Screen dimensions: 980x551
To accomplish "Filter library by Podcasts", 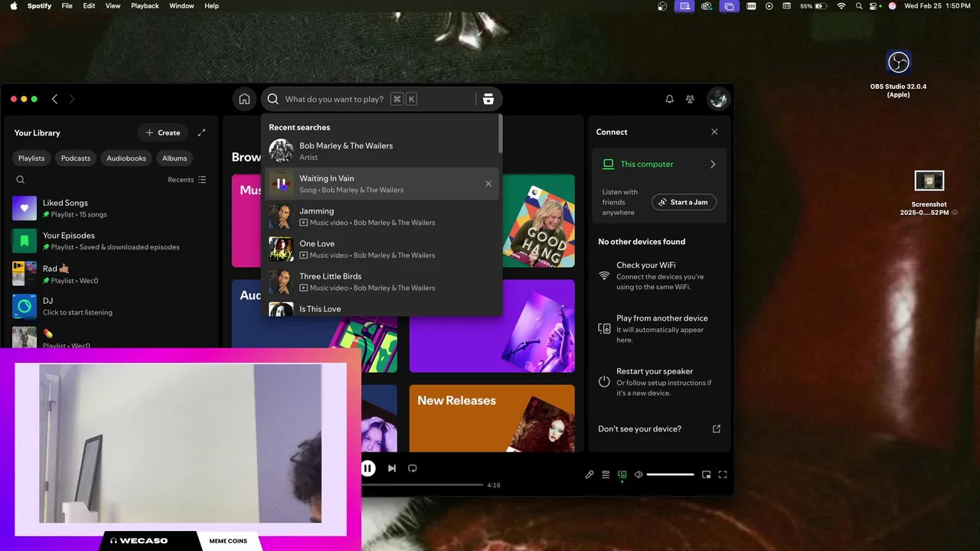I will point(76,158).
